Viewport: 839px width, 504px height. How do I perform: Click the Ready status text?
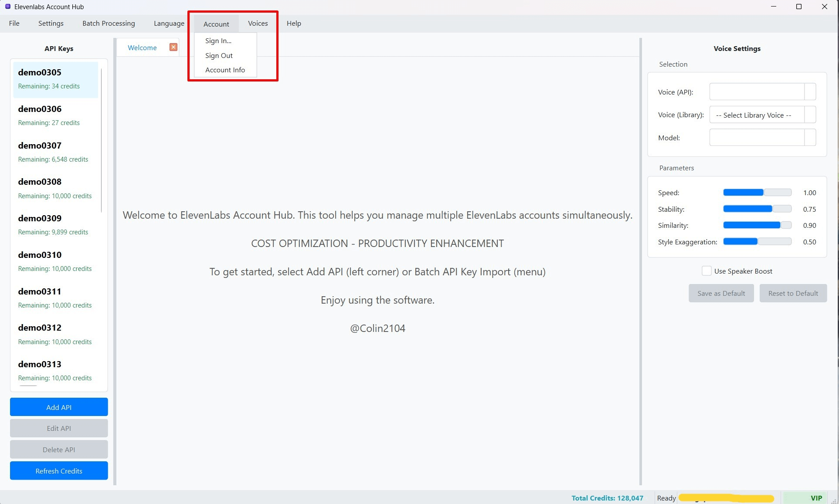tap(666, 498)
